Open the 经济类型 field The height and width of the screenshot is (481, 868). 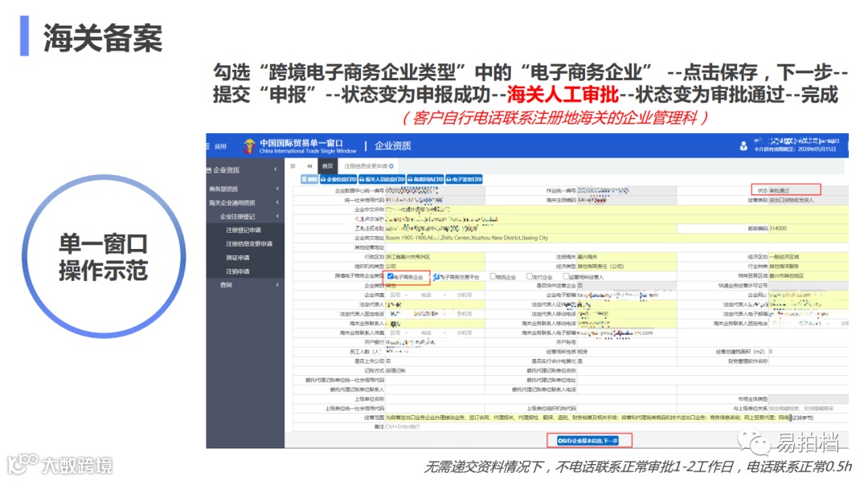pyautogui.click(x=626, y=267)
